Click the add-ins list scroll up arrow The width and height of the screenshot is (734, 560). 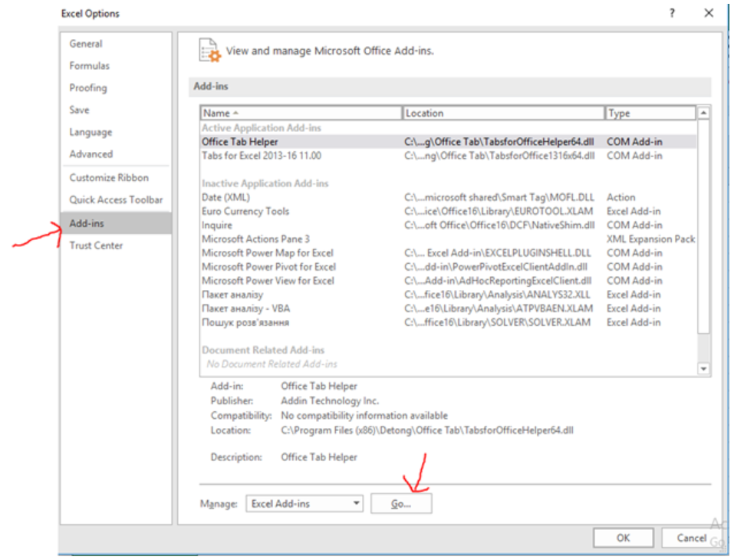(703, 113)
